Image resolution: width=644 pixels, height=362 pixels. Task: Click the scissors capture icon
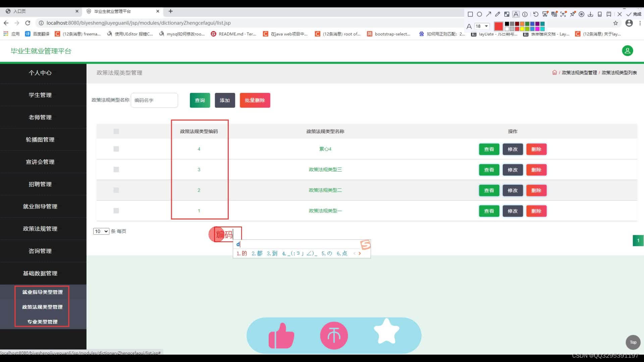[545, 14]
